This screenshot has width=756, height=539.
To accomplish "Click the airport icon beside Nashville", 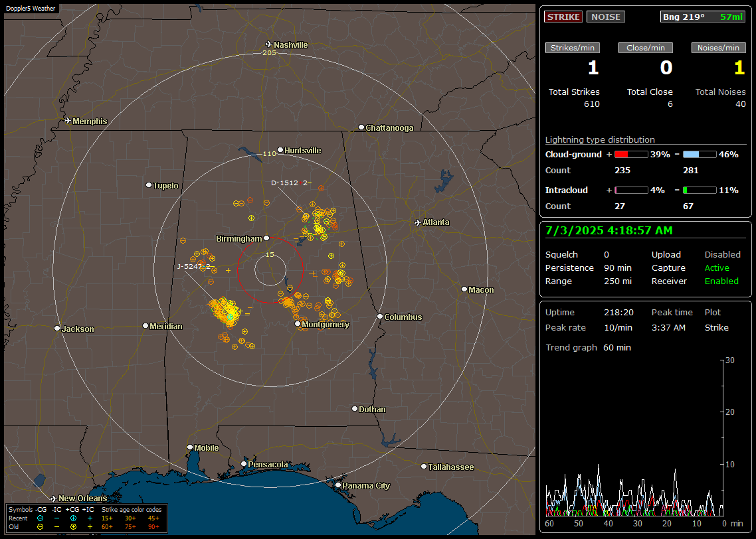I will tap(268, 44).
